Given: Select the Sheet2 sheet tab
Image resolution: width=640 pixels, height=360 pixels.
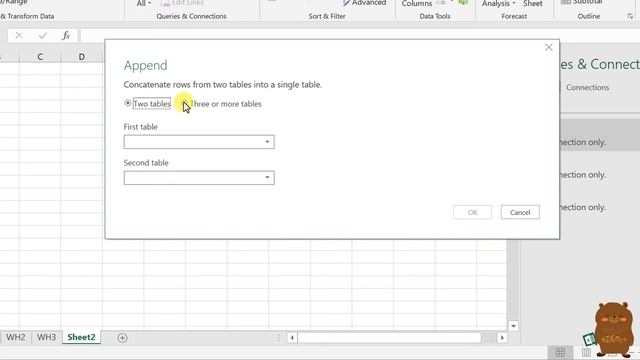Looking at the screenshot, I should (81, 337).
